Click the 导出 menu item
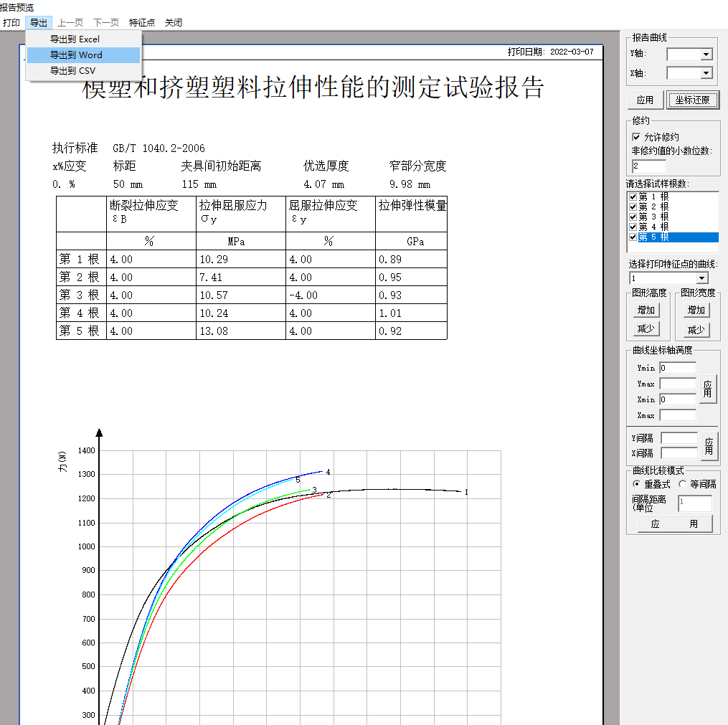This screenshot has height=725, width=728. tap(39, 23)
